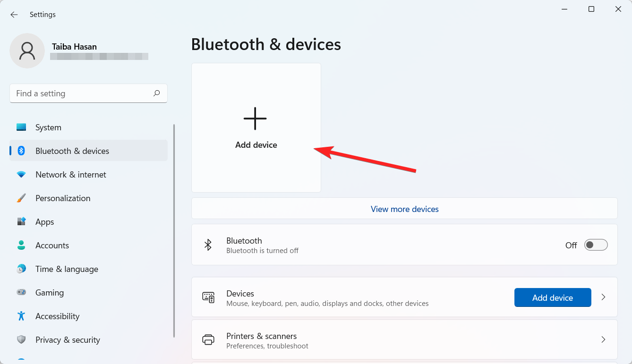Expand Printers & scanners chevron
The width and height of the screenshot is (632, 364).
click(603, 339)
